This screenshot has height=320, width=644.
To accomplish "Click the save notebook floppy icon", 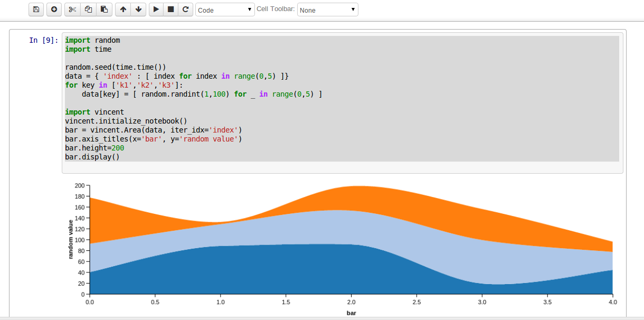I will (36, 10).
